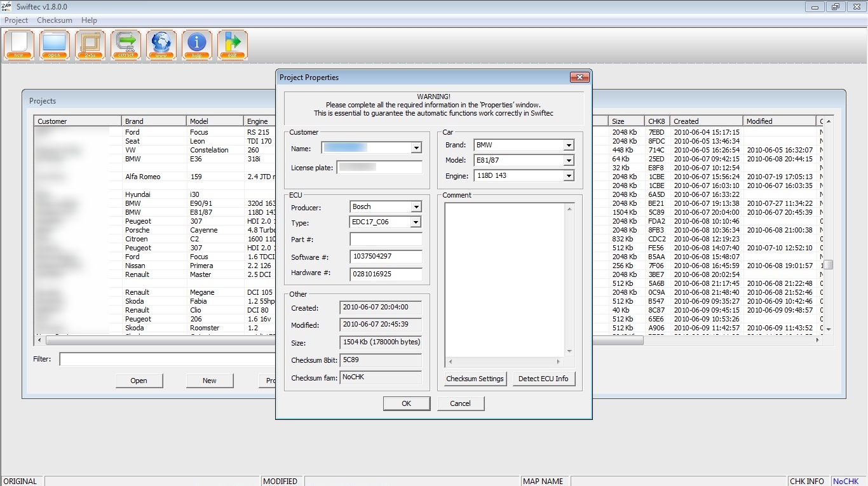The width and height of the screenshot is (868, 486).
Task: Click the Size field showing 1504 Kb
Action: click(x=381, y=342)
